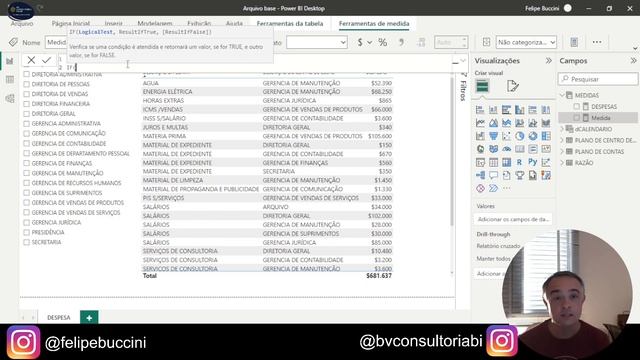Insert a donut chart visual
Viewport: 640px width, 360px height.
[533, 136]
